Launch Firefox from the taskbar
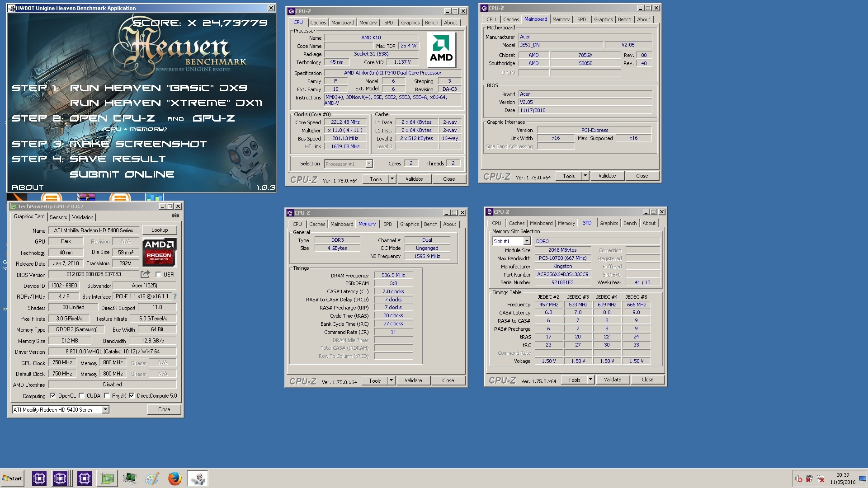The image size is (868, 488). pyautogui.click(x=175, y=479)
